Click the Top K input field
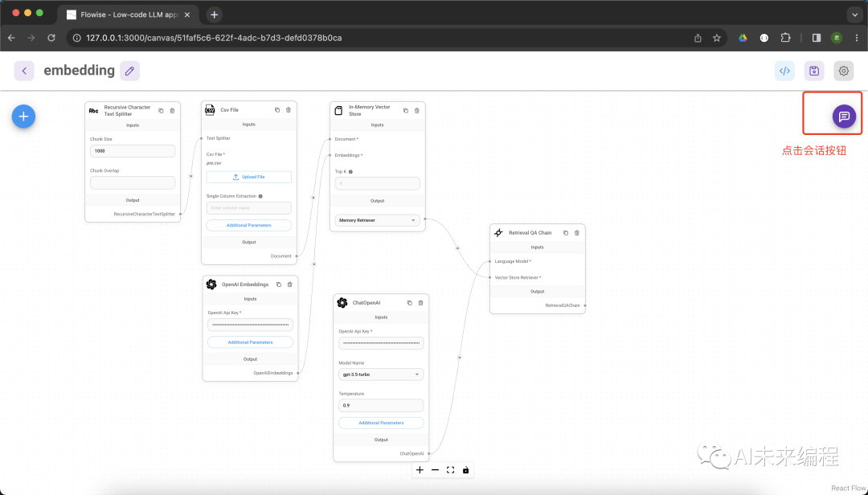The image size is (868, 495). coord(378,183)
